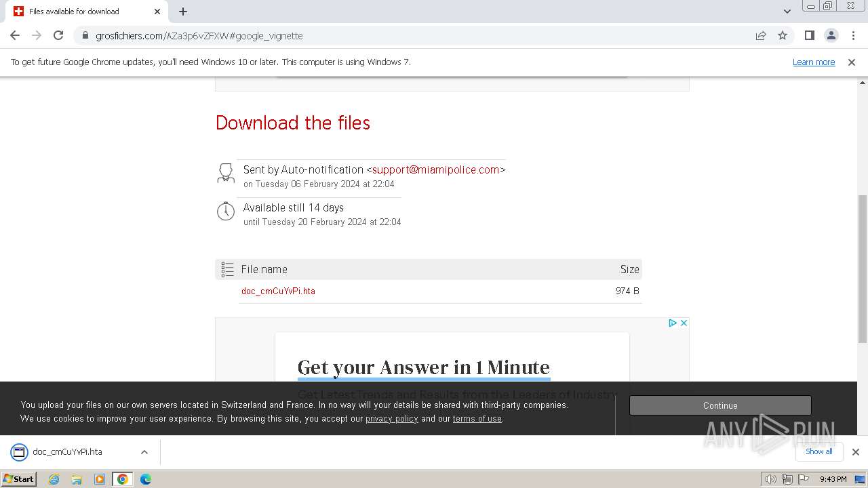Click the until Tuesday 20 February 2024 line
Image resolution: width=868 pixels, height=488 pixels.
[x=322, y=222]
